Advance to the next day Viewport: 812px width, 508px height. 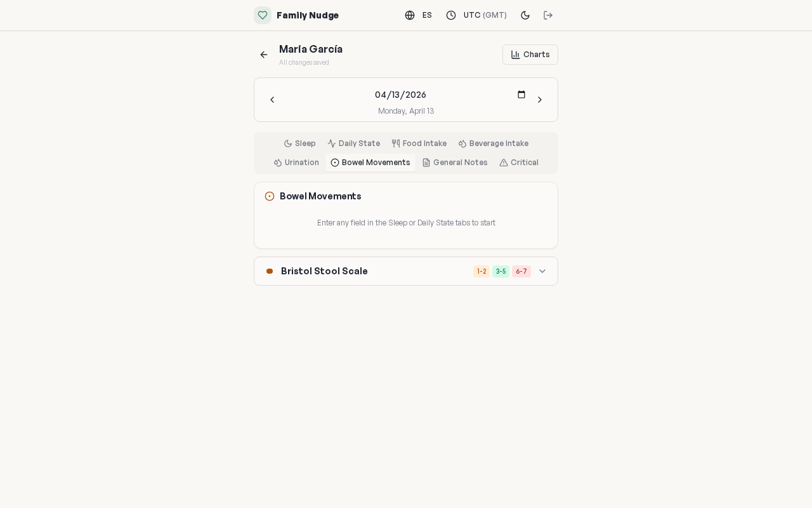(x=540, y=100)
